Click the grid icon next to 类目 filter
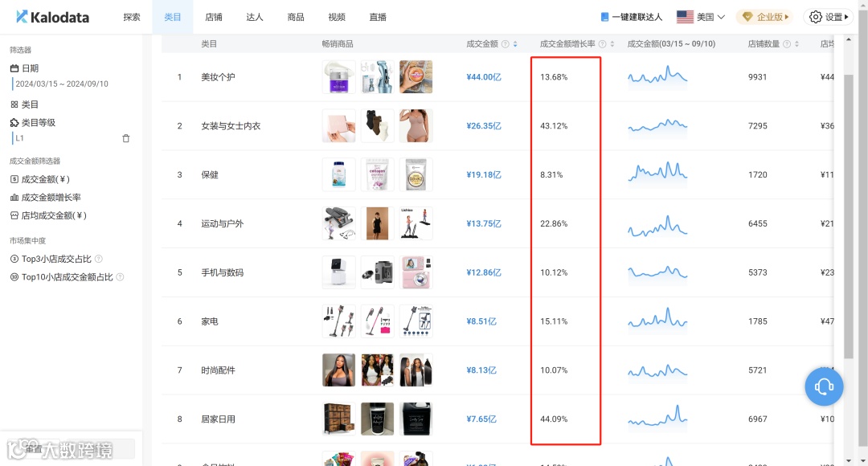The image size is (868, 466). (13, 104)
